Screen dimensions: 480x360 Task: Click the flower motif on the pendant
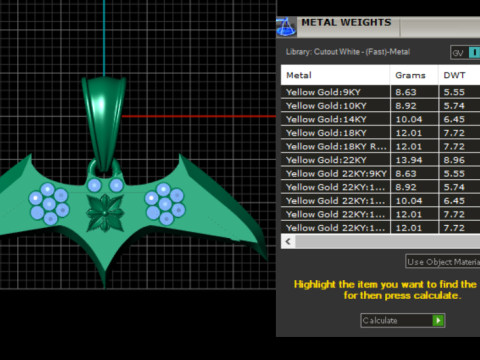105,213
